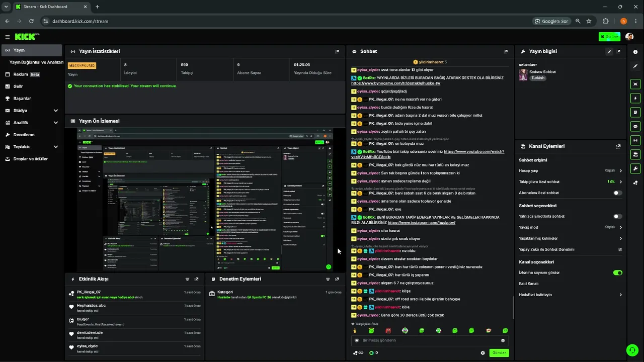Toggle the wrench widget in the right rail
Screen dimensions: 644x362
tap(635, 168)
